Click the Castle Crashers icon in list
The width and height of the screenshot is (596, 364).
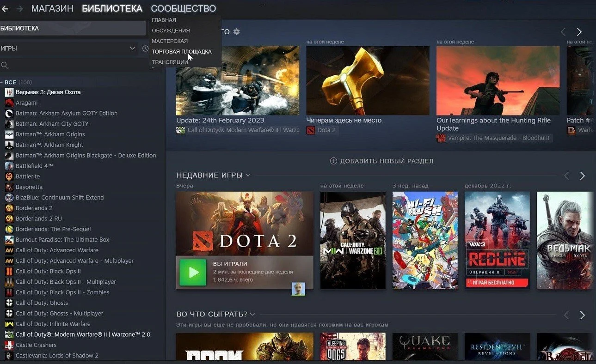click(9, 345)
